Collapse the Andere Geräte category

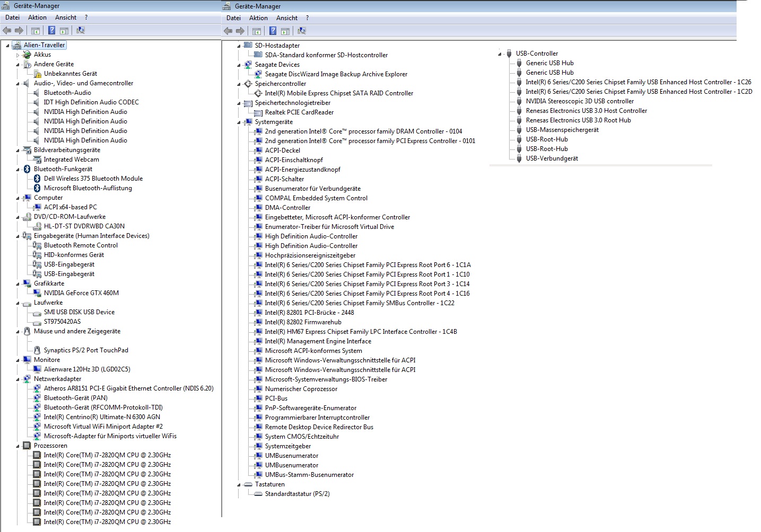18,65
